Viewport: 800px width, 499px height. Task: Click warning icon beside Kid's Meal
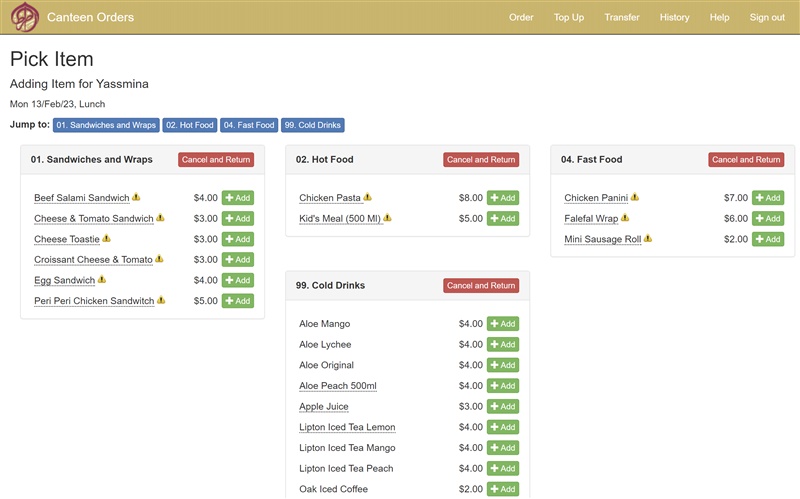point(387,218)
